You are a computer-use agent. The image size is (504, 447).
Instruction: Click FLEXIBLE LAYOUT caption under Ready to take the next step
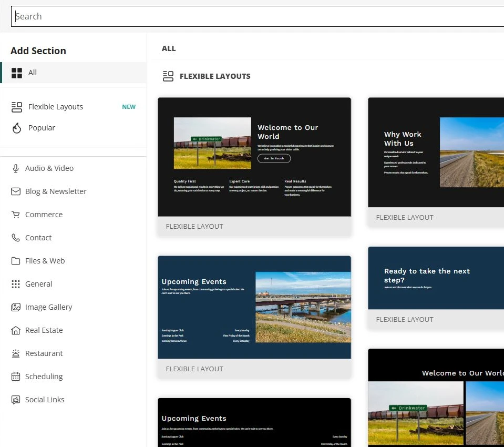[405, 319]
